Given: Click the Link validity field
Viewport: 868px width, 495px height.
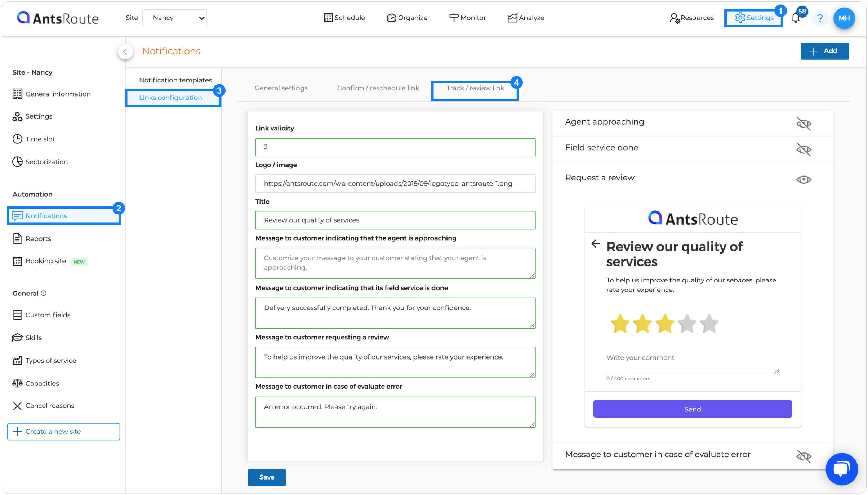Looking at the screenshot, I should [x=395, y=147].
